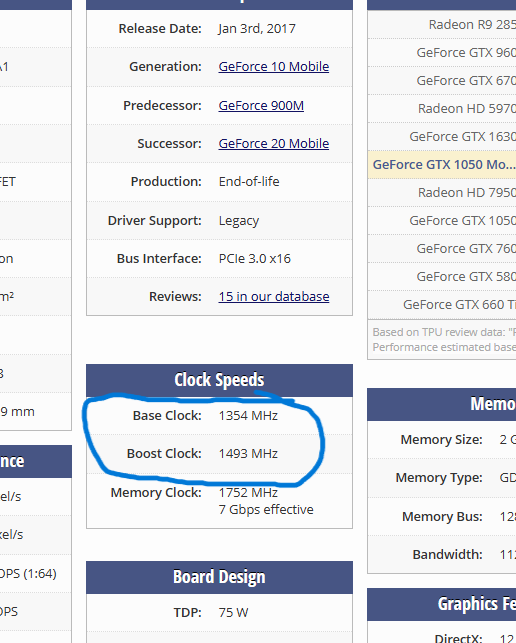
Task: Click the '7 Gbps effective' text
Action: coord(266,510)
